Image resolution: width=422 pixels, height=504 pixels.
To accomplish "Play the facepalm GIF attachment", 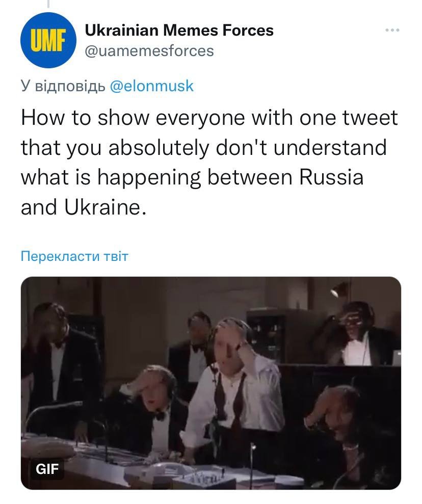I will [210, 382].
